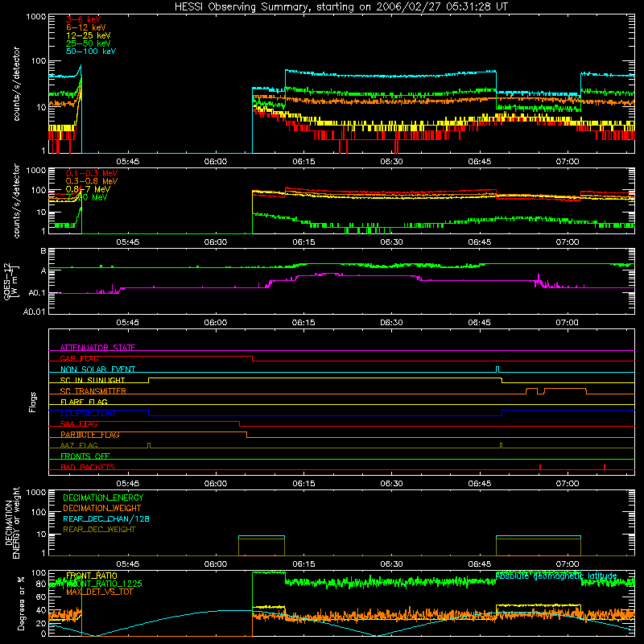Click the first olive AAZ_FLAG pulse
The height and width of the screenshot is (644, 644).
point(149,445)
